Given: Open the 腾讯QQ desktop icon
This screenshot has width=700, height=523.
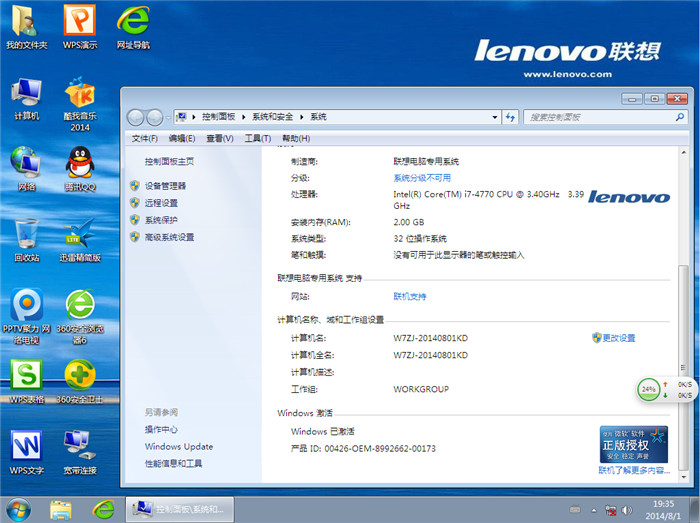Looking at the screenshot, I should coord(79,164).
